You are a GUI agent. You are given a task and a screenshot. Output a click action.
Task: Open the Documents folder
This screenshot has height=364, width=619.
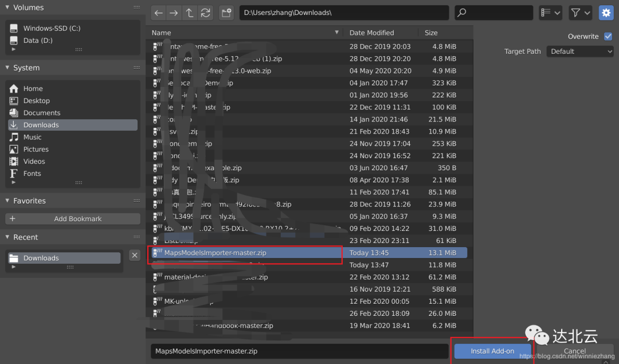tap(73, 113)
